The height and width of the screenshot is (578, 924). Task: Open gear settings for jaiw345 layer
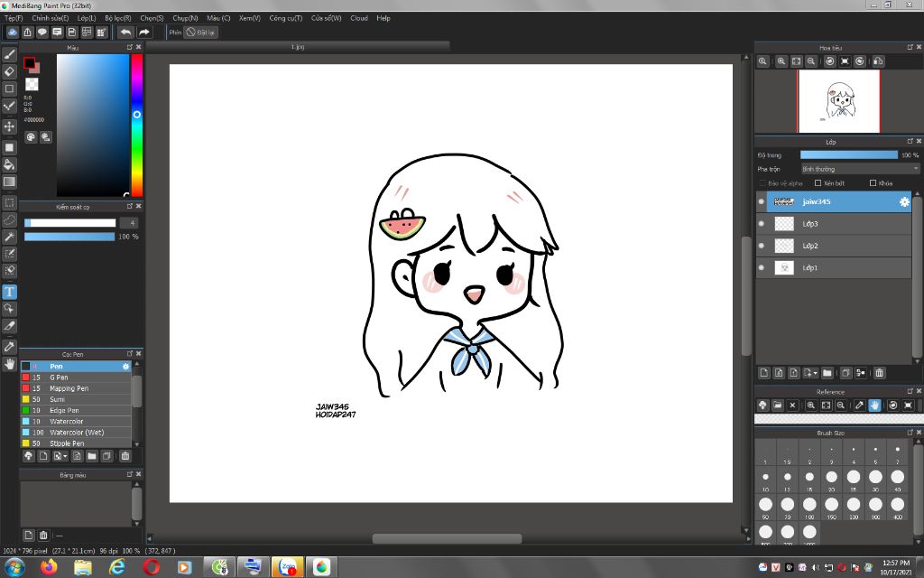(x=904, y=201)
